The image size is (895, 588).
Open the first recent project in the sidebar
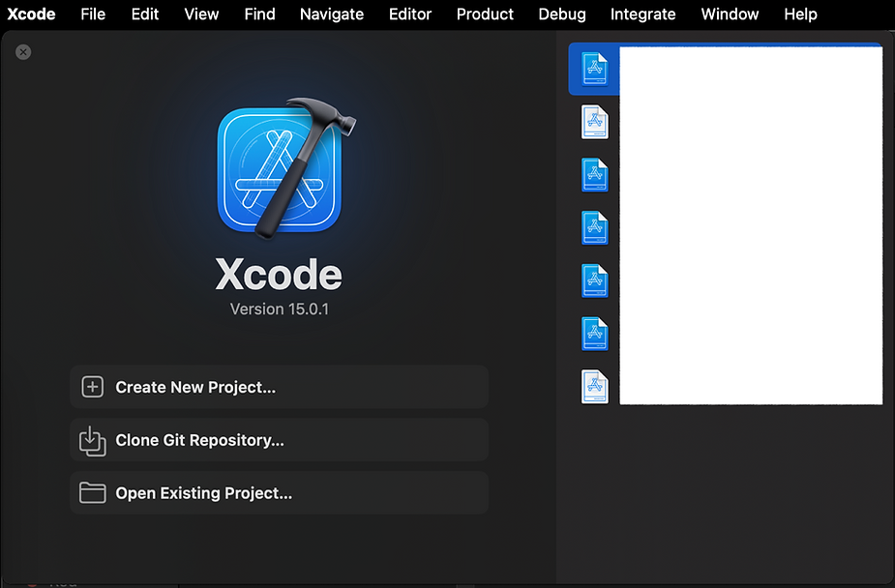pyautogui.click(x=594, y=69)
